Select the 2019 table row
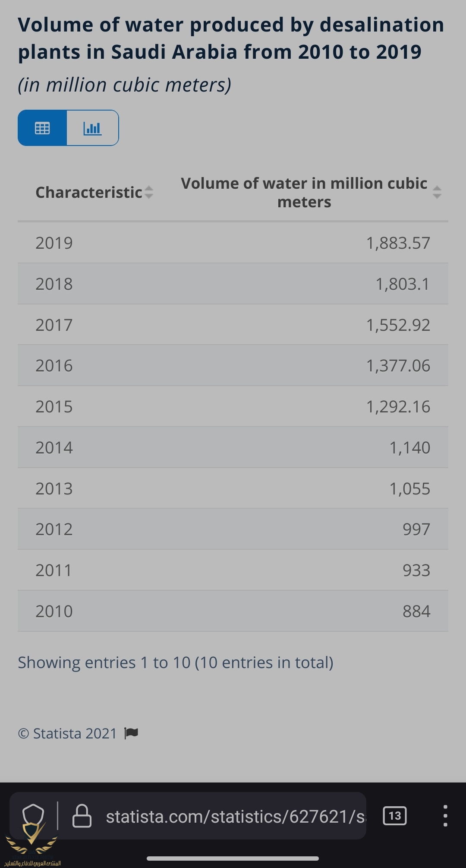Viewport: 466px width, 868px height. tap(233, 243)
